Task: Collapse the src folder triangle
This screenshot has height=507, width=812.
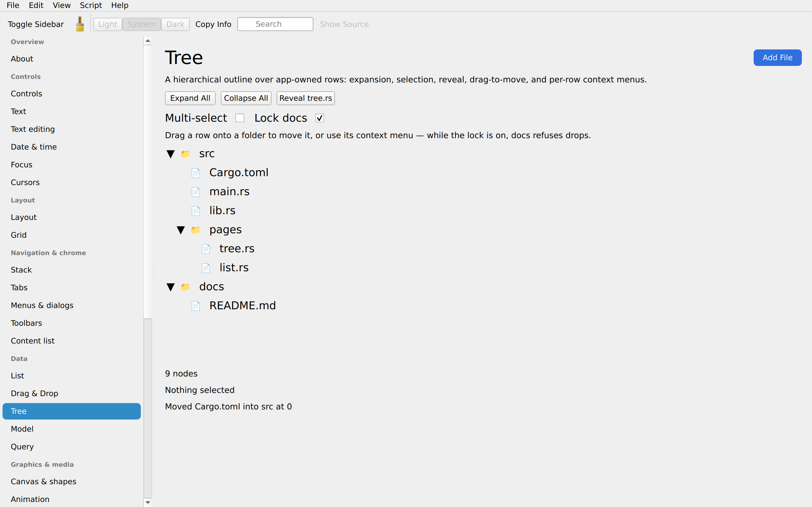Action: (x=170, y=154)
